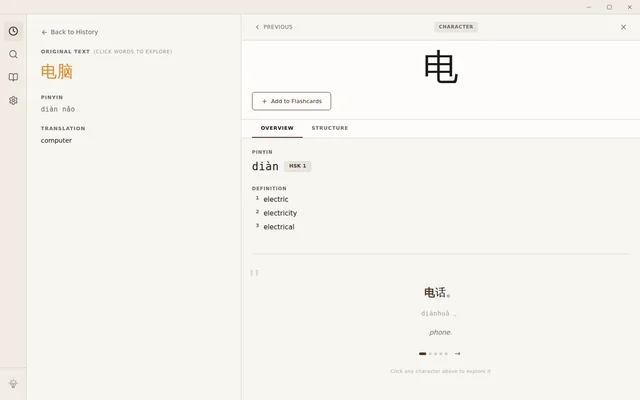Open the book icon in sidebar
640x400 pixels.
(13, 77)
